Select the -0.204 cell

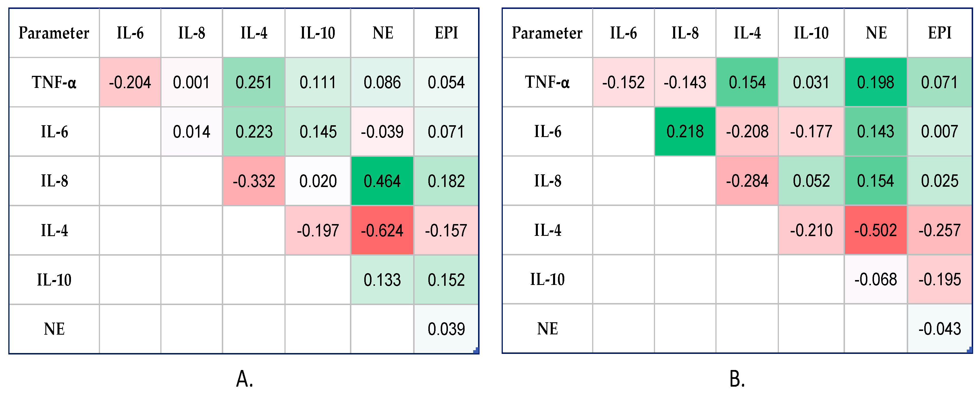pyautogui.click(x=130, y=82)
